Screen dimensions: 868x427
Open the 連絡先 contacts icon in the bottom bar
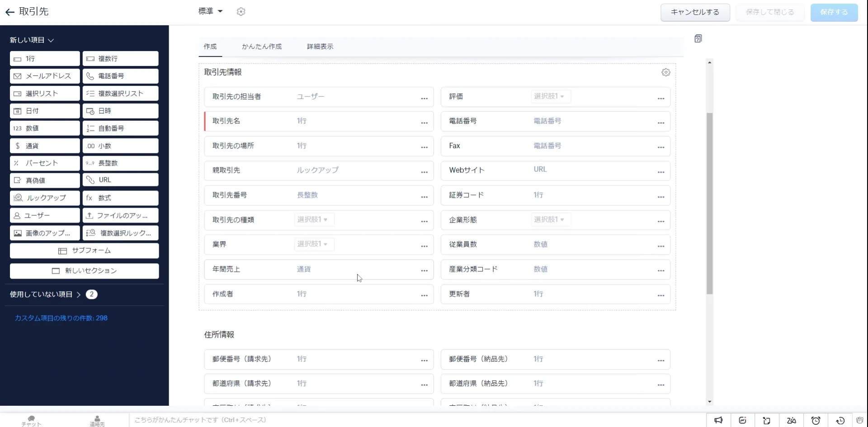tap(97, 421)
